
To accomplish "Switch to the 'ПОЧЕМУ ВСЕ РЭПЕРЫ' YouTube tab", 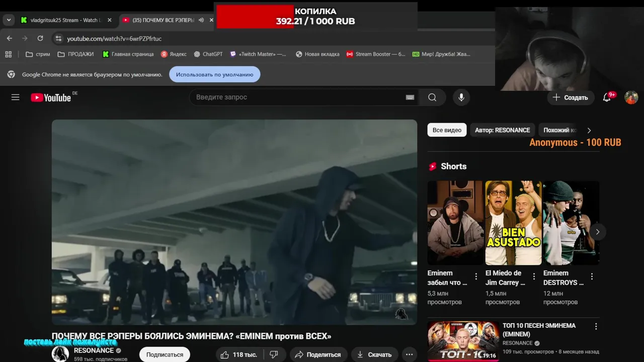I will click(164, 20).
